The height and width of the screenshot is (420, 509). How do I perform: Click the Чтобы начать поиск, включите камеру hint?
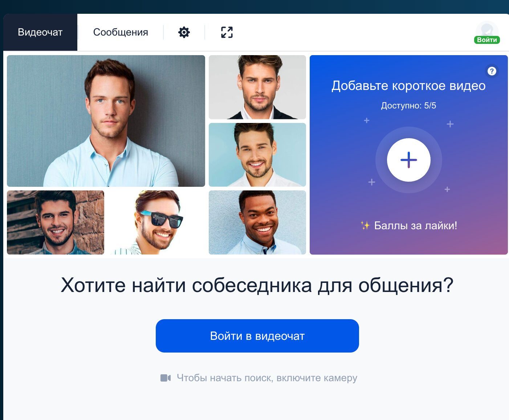pos(267,378)
